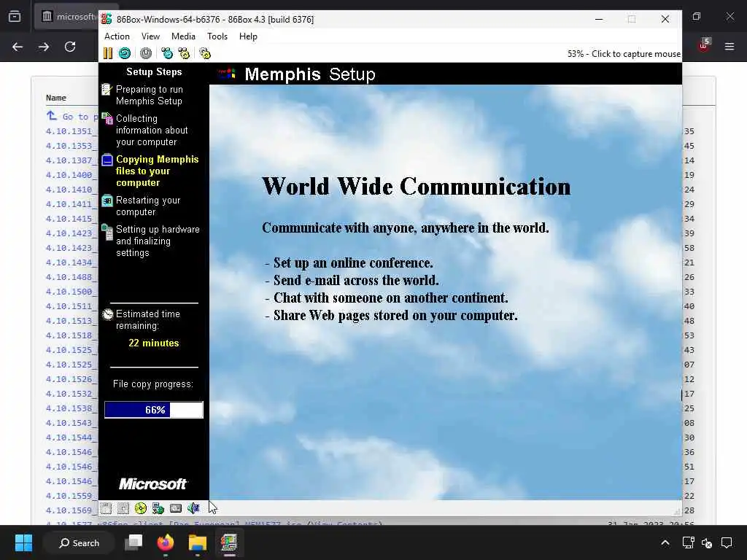Click the second floppy drive status icon
The height and width of the screenshot is (560, 747).
tap(123, 508)
